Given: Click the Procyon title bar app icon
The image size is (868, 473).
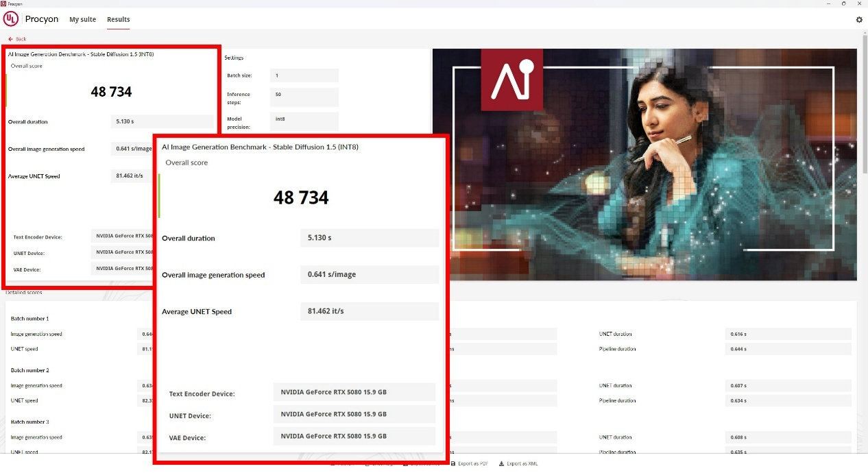Looking at the screenshot, I should tap(3, 3).
